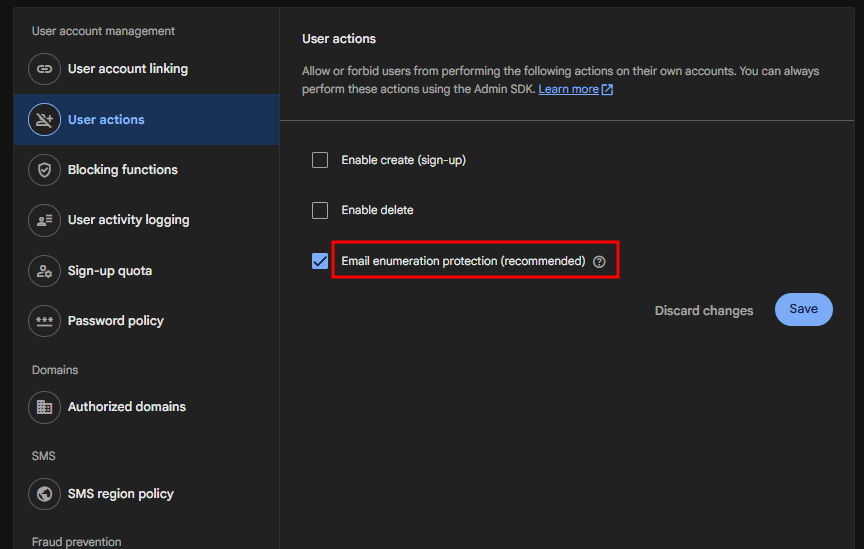864x549 pixels.
Task: Click the Domains section label
Action: [55, 370]
